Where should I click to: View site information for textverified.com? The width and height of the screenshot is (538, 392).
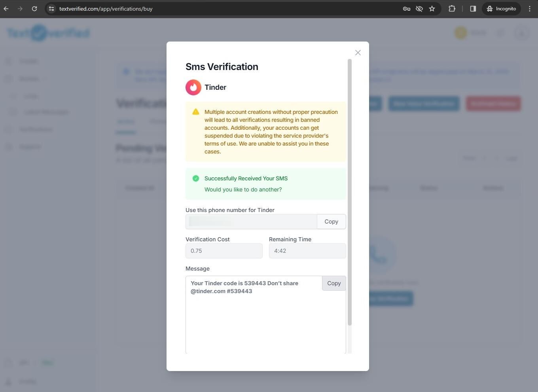tap(51, 9)
